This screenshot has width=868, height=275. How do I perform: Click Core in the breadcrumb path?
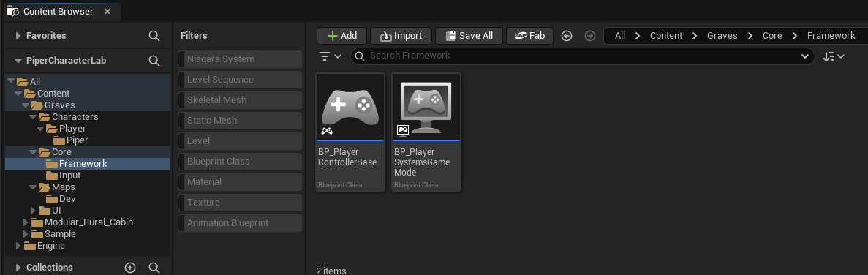[772, 36]
